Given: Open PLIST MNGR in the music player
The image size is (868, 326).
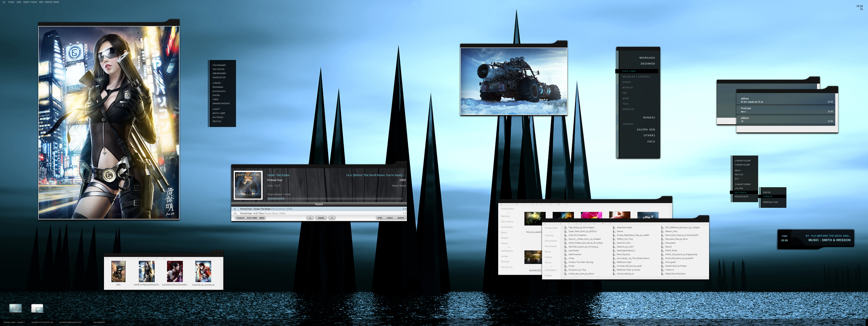Looking at the screenshot, I should point(252,218).
